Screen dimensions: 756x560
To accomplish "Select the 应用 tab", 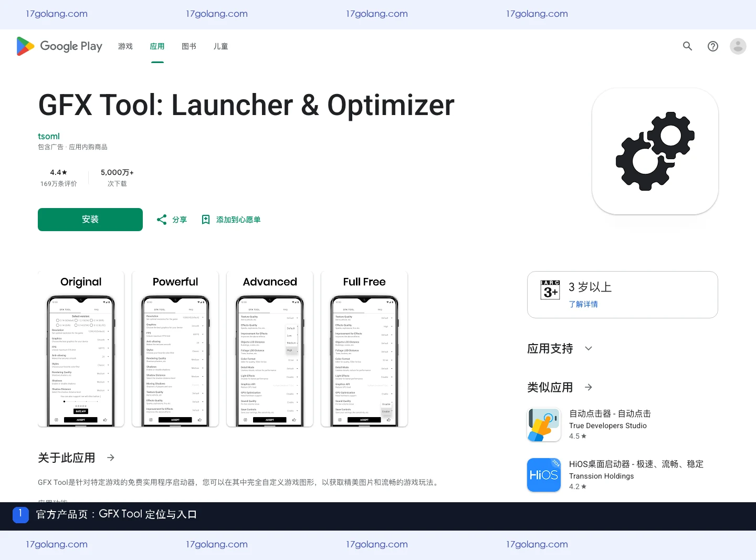I will tap(157, 46).
